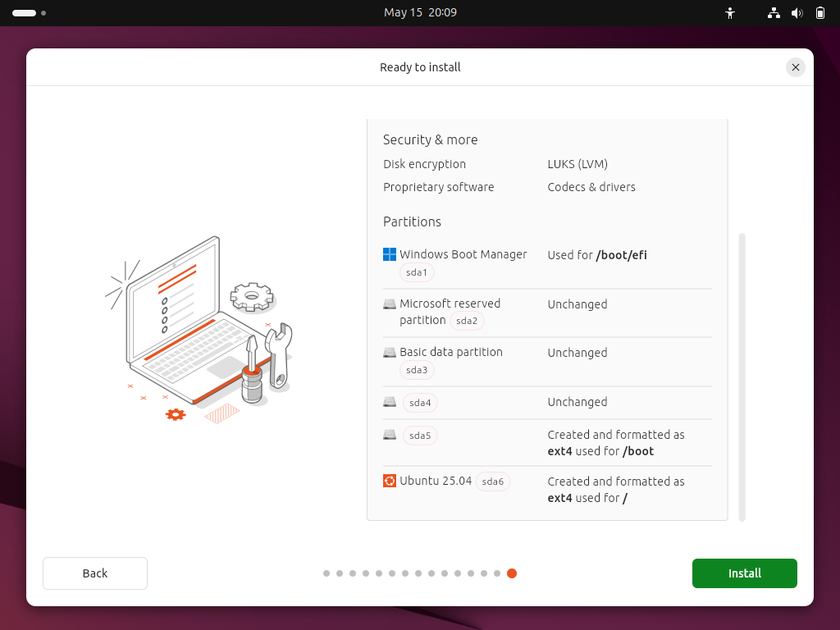Click the sda1 partition badge
This screenshot has width=840, height=630.
click(417, 272)
